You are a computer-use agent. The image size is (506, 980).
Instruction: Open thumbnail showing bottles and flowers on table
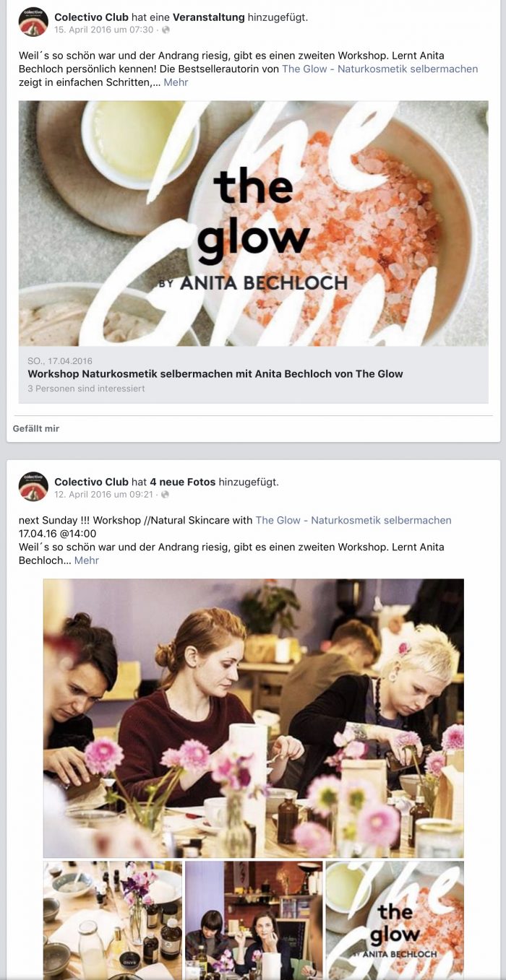click(x=113, y=920)
